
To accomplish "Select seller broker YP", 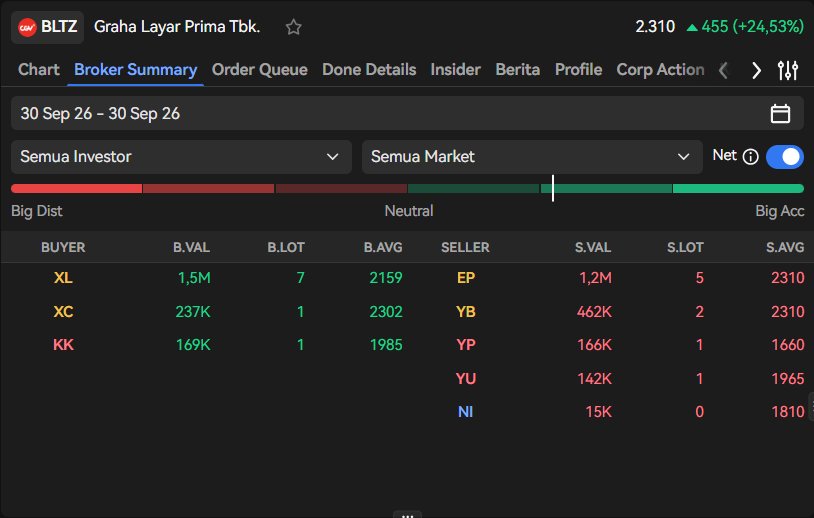I will pyautogui.click(x=466, y=345).
